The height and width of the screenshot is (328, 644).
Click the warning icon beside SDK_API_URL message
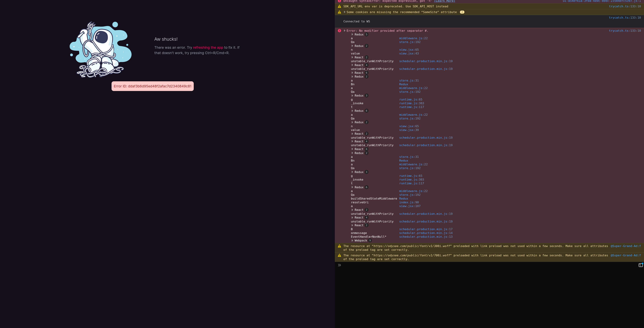click(339, 6)
